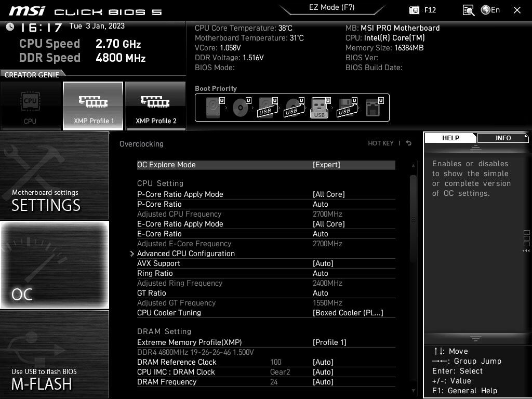Select the network boot icon in Boot Priority
This screenshot has height=399, width=532.
point(373,107)
